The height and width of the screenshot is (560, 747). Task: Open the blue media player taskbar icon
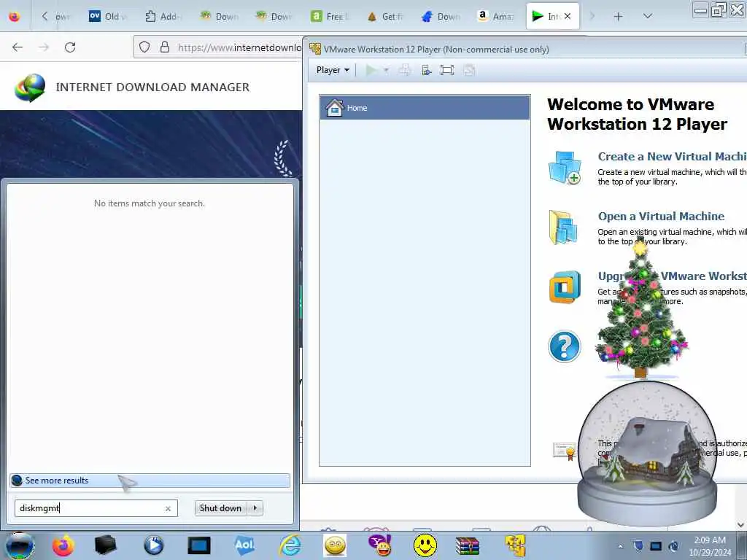point(153,545)
